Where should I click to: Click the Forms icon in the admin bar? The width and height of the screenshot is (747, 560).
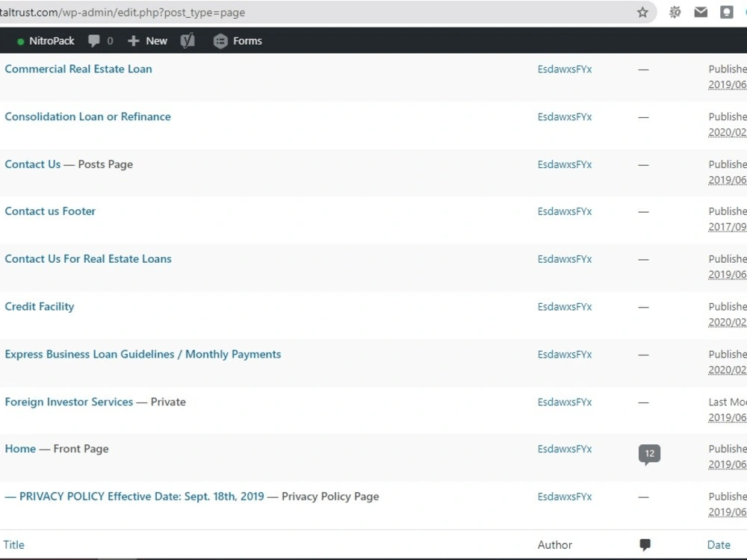[220, 41]
